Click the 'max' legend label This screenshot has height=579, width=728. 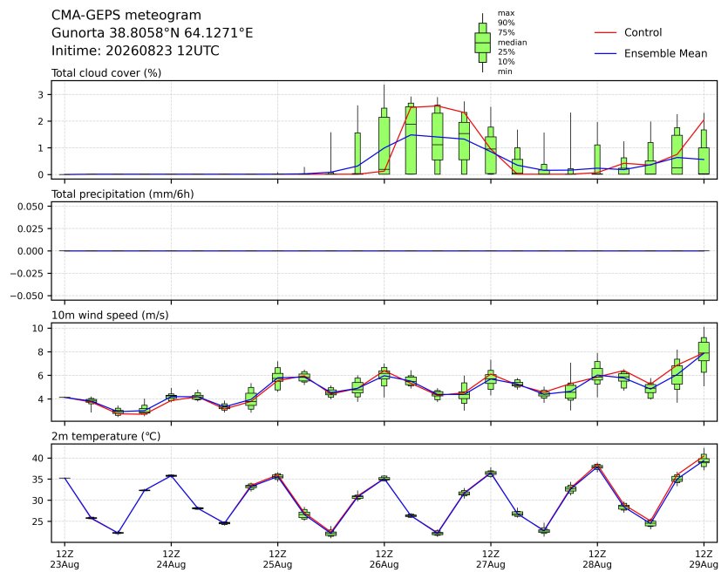click(x=506, y=13)
